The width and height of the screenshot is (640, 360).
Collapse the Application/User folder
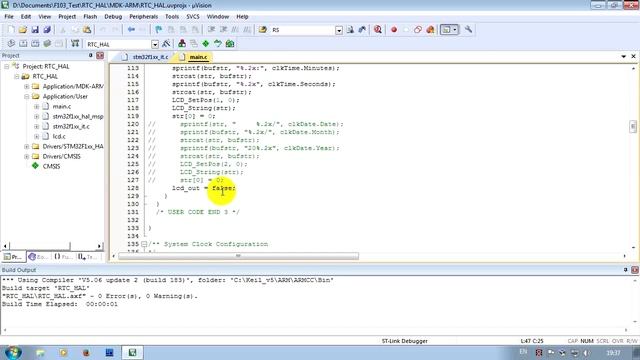(27, 96)
